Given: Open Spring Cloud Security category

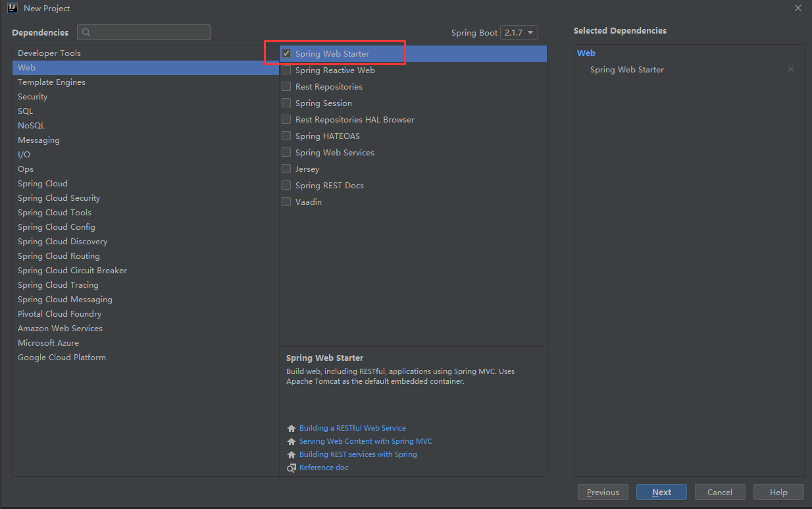Looking at the screenshot, I should click(145, 198).
